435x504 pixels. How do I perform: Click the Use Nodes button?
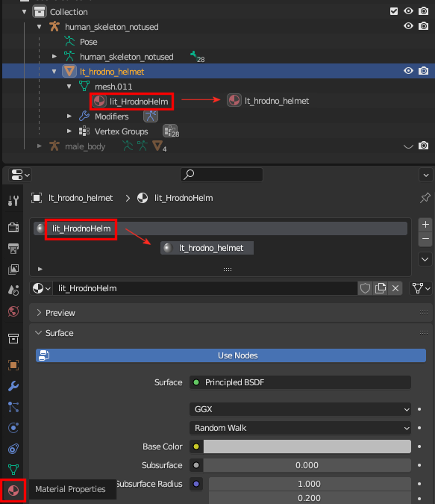(231, 355)
